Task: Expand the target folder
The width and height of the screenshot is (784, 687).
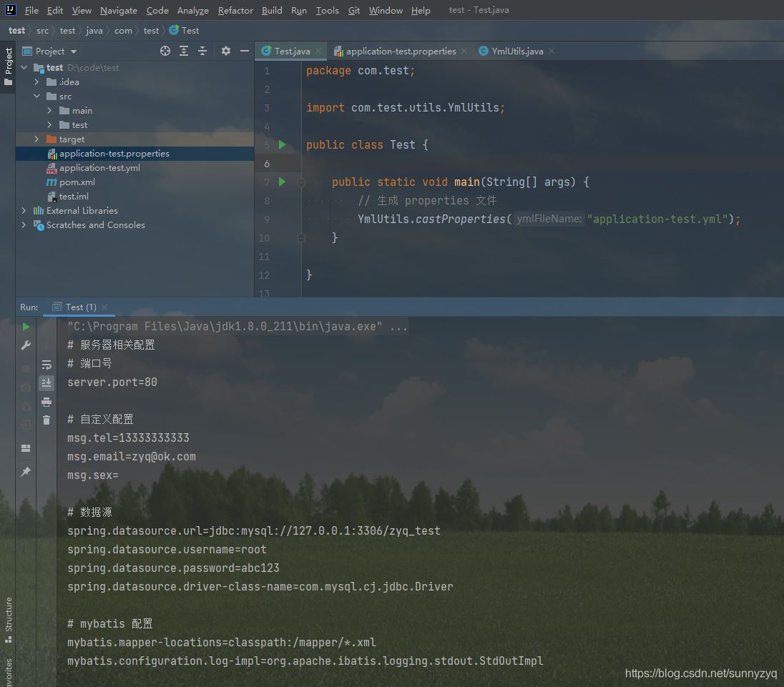Action: click(x=37, y=139)
